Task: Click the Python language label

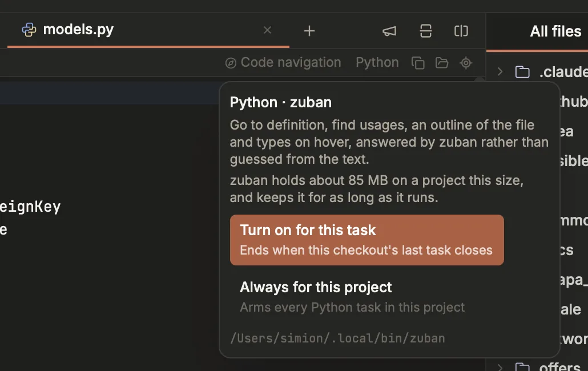Action: click(377, 63)
